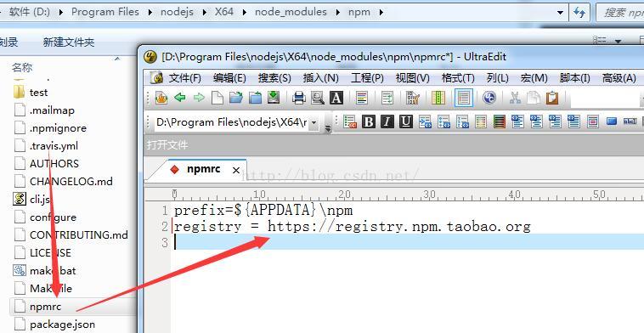Click the green forward arrow in UltraEdit toolbar
The image size is (644, 333).
pos(199,98)
